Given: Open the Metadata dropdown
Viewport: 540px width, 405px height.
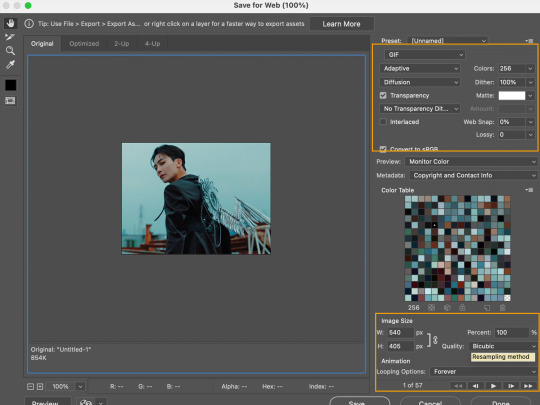Looking at the screenshot, I should (x=473, y=175).
